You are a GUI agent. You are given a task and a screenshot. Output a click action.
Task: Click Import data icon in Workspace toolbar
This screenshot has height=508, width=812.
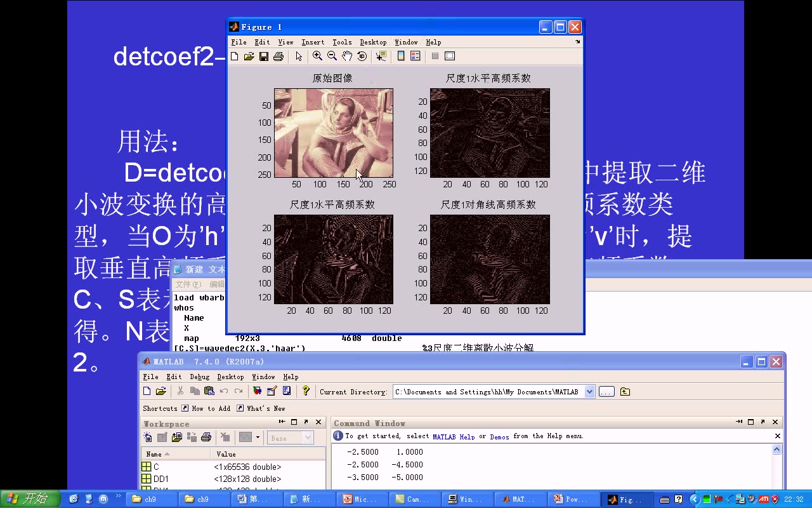[x=177, y=438]
